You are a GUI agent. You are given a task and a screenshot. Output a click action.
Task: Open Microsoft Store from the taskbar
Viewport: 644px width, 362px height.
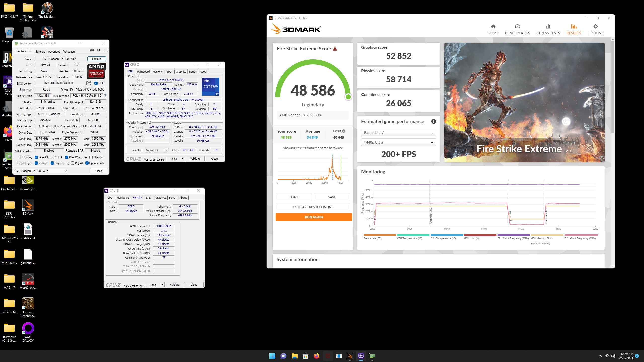pyautogui.click(x=305, y=356)
